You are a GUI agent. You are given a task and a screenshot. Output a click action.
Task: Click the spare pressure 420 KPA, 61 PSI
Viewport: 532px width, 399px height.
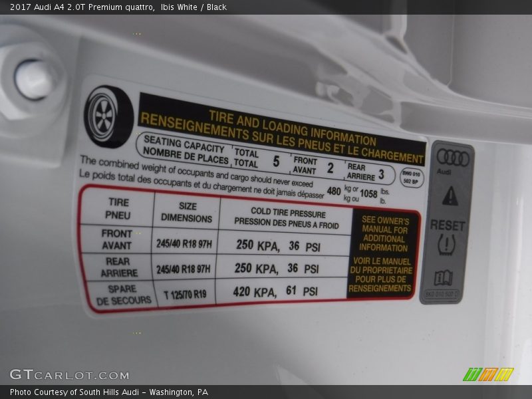(x=275, y=291)
